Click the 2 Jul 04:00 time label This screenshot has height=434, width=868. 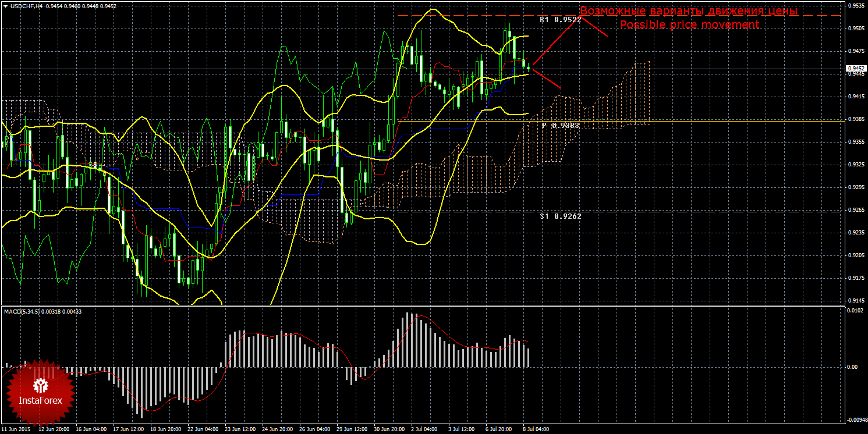pos(424,429)
